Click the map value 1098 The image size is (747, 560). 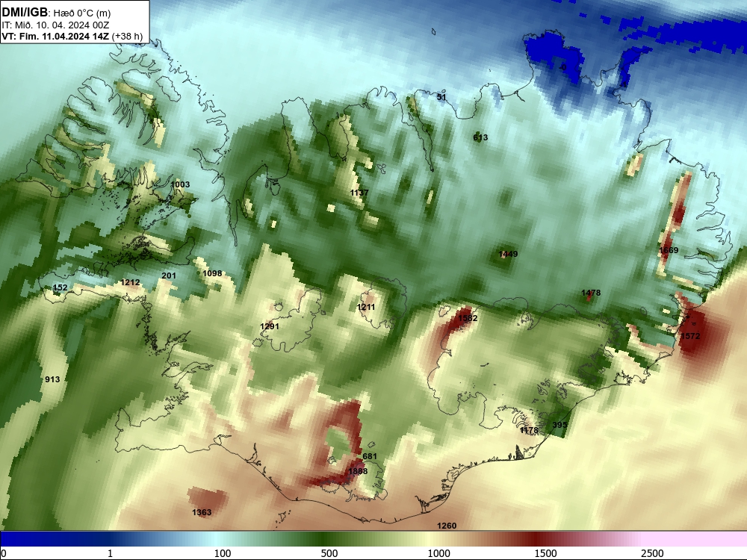point(212,273)
